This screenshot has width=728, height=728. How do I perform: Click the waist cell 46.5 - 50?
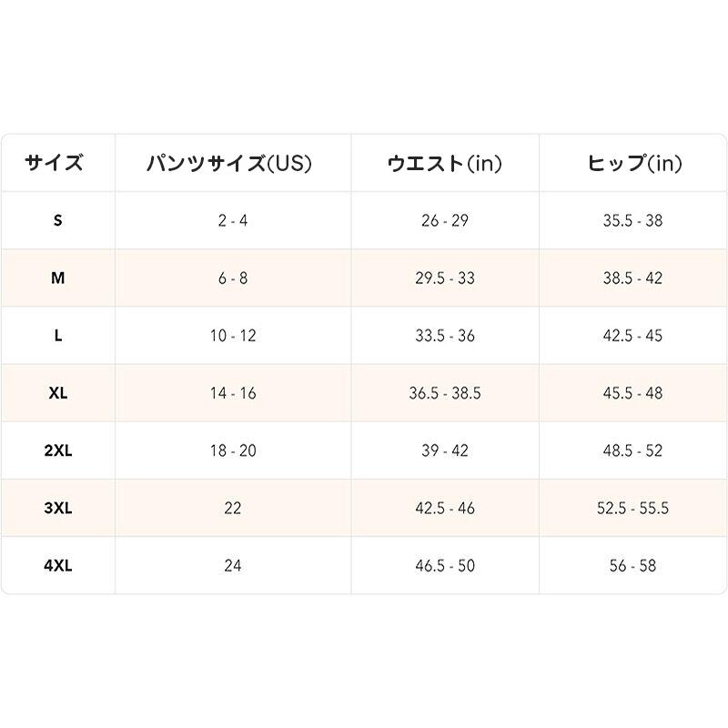pos(445,565)
